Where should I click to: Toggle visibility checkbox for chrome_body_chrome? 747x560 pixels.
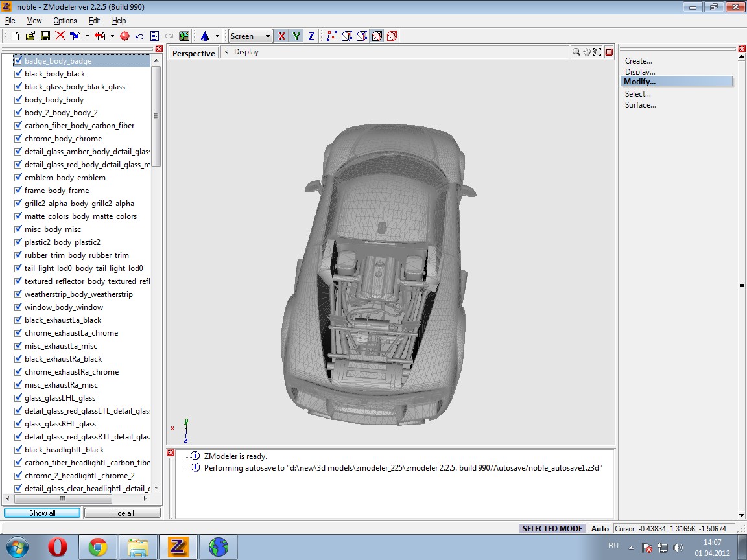[18, 139]
